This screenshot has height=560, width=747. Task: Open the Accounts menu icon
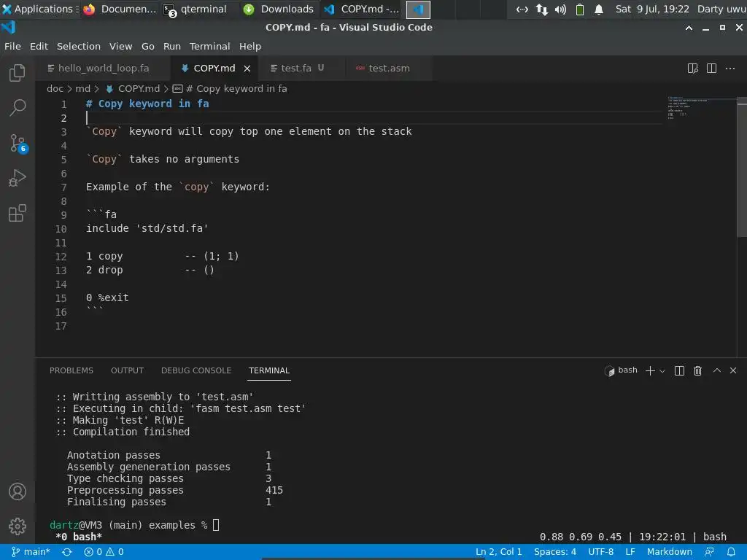coord(18,491)
